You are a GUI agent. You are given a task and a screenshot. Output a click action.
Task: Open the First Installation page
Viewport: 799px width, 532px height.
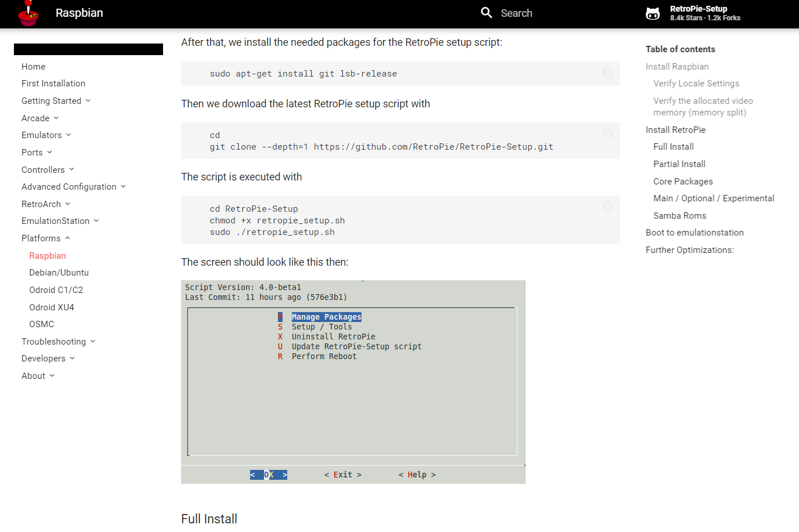pos(53,84)
